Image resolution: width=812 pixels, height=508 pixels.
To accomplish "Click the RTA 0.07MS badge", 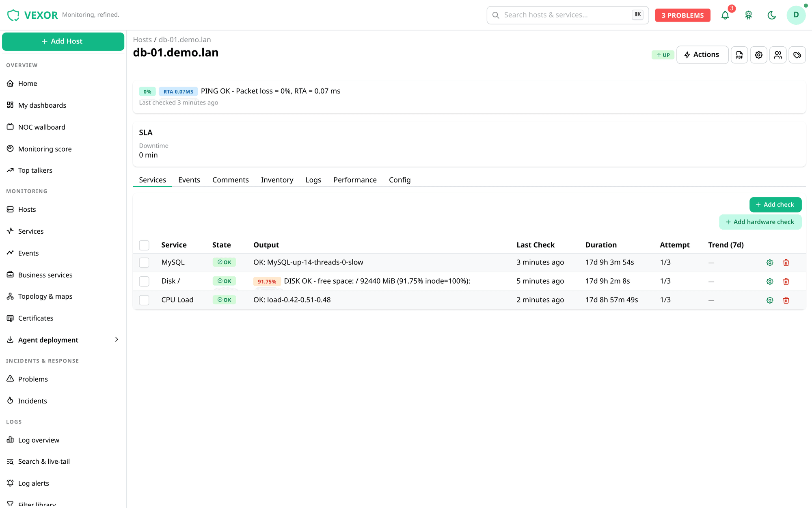I will coord(178,91).
